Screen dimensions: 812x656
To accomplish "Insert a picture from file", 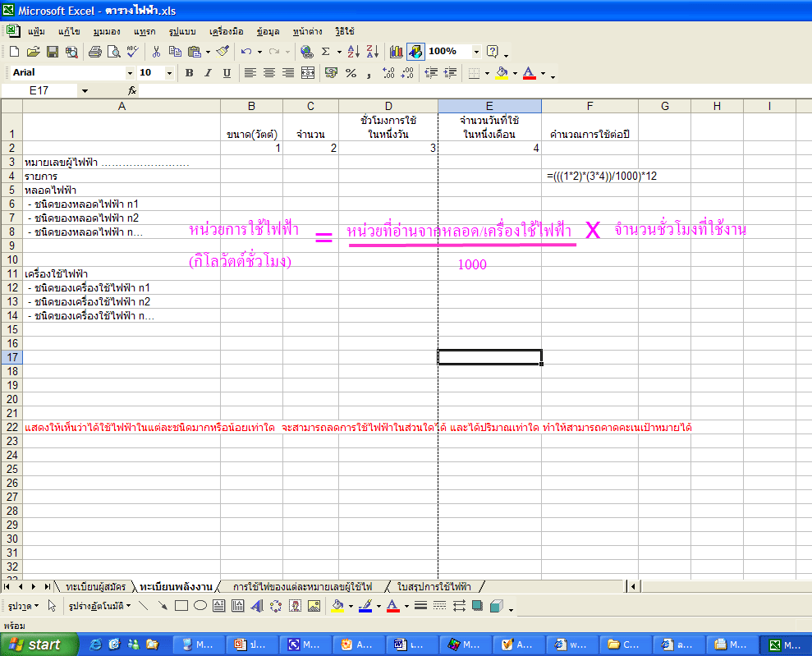I will click(314, 606).
